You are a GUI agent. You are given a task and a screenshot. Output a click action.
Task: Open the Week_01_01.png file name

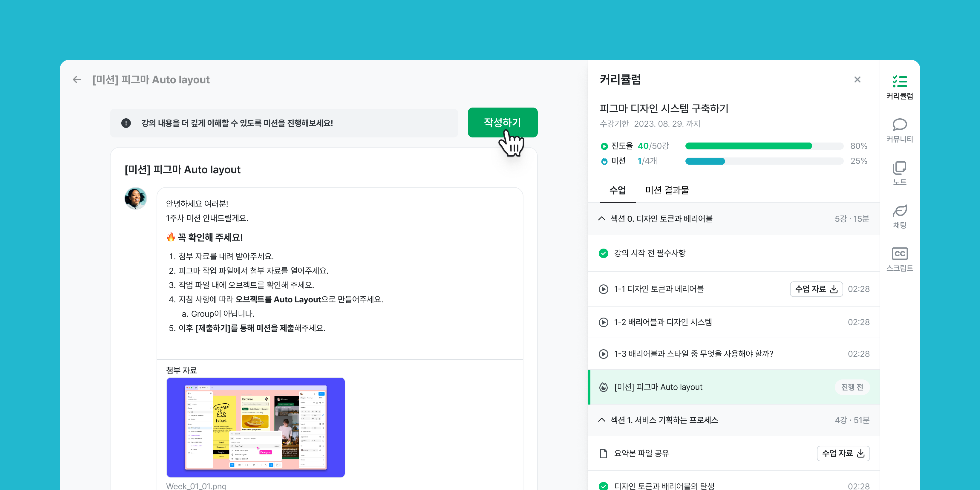[196, 486]
